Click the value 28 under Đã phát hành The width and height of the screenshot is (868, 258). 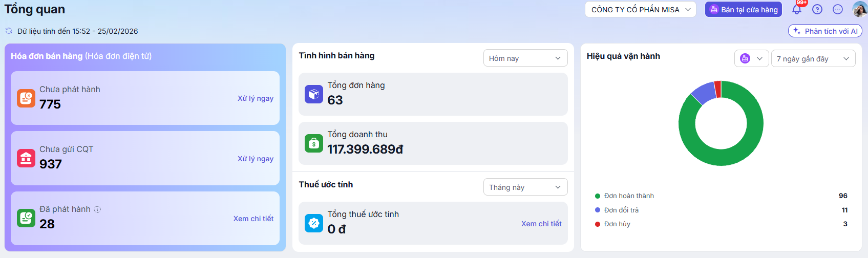(47, 224)
